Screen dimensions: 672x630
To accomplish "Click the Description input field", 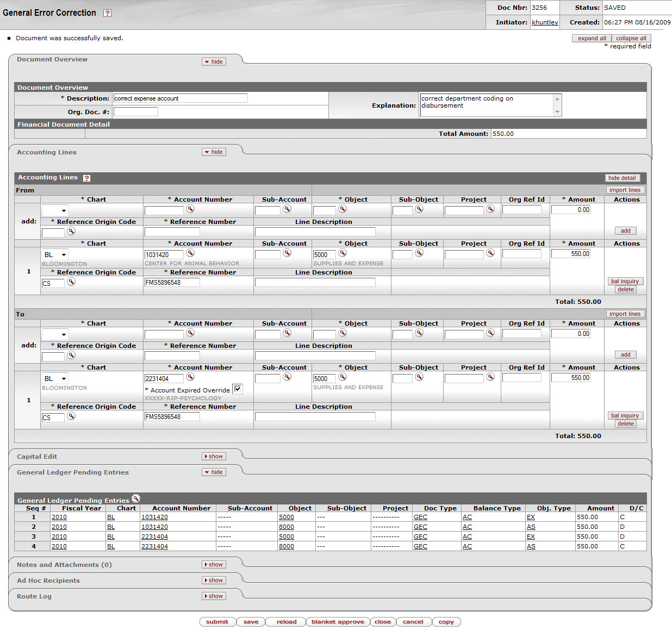I will 180,98.
